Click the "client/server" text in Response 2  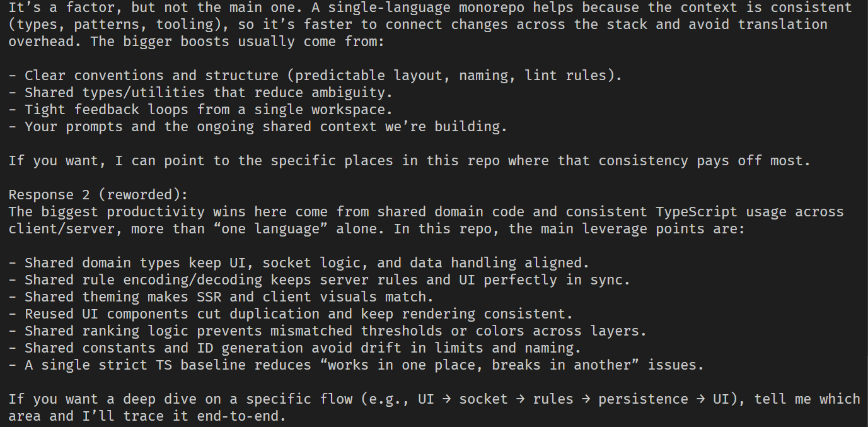click(x=62, y=229)
